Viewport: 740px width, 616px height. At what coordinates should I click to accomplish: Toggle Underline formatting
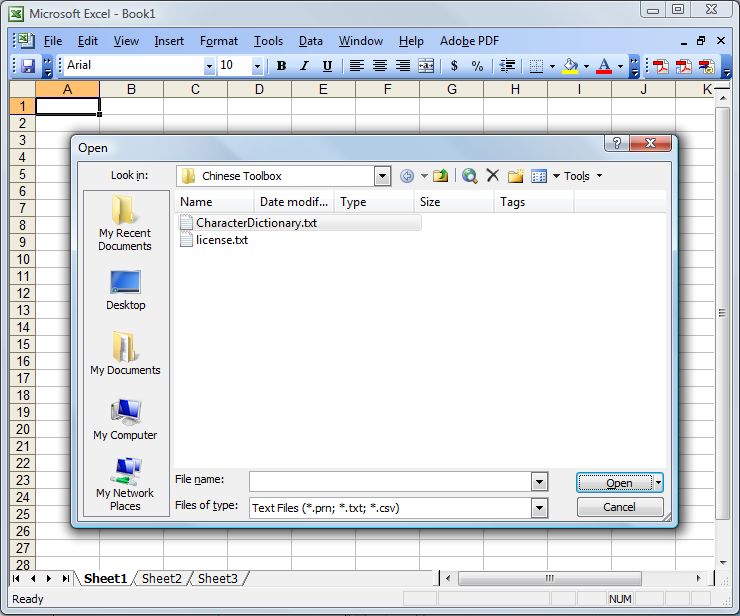click(x=327, y=66)
